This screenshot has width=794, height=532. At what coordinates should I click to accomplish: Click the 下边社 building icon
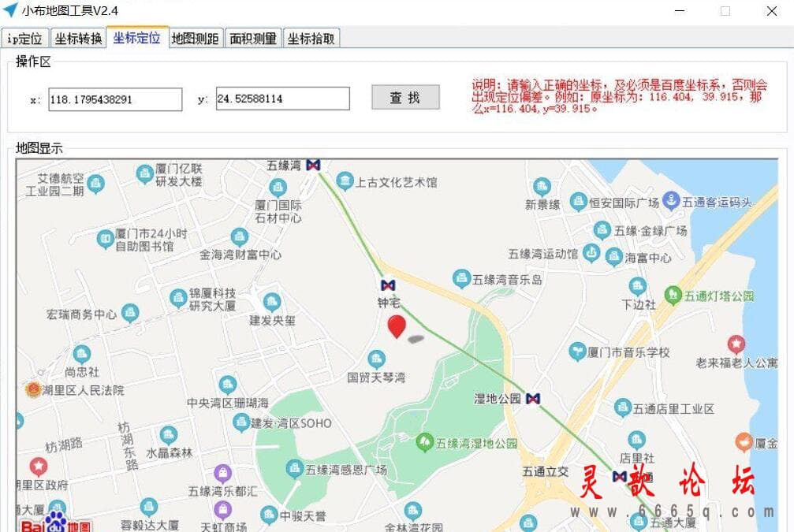click(638, 287)
